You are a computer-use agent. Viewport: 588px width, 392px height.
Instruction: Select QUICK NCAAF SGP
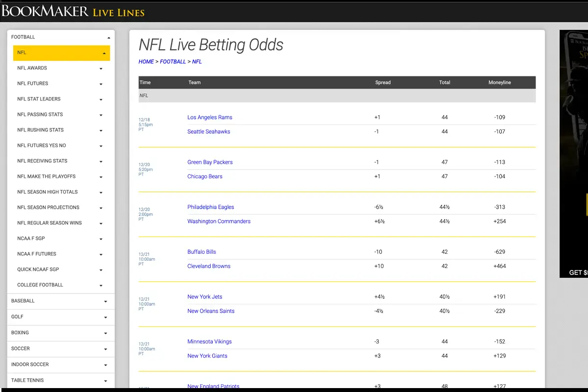coord(39,269)
